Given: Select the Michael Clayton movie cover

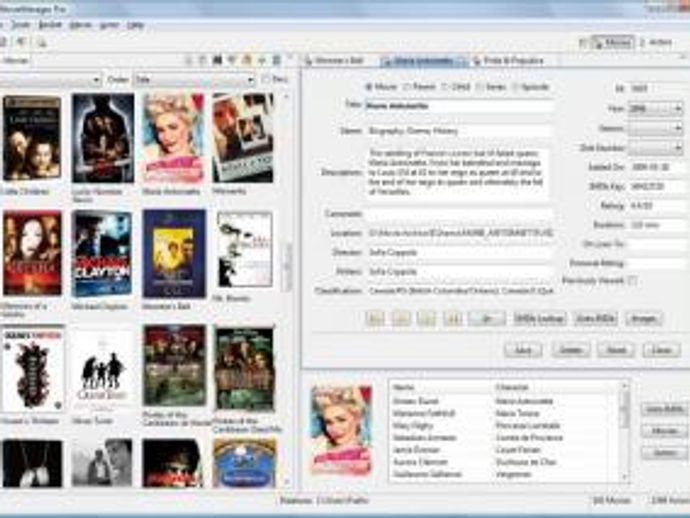Looking at the screenshot, I should click(102, 253).
